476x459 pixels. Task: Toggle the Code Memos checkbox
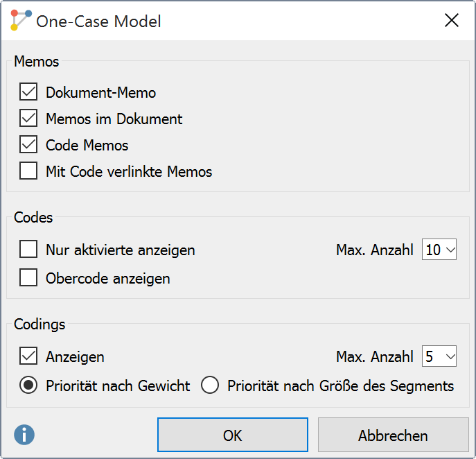(28, 145)
